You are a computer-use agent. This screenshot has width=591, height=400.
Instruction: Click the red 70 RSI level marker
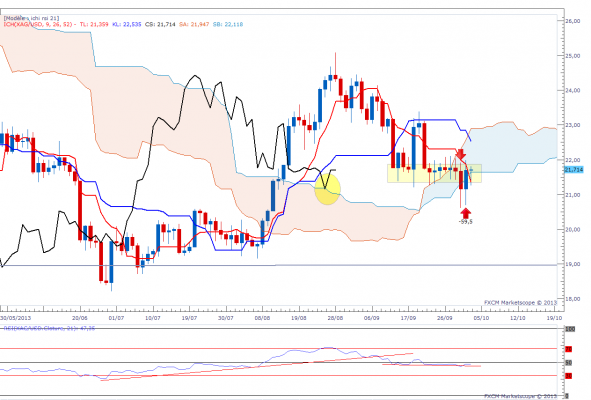point(568,349)
